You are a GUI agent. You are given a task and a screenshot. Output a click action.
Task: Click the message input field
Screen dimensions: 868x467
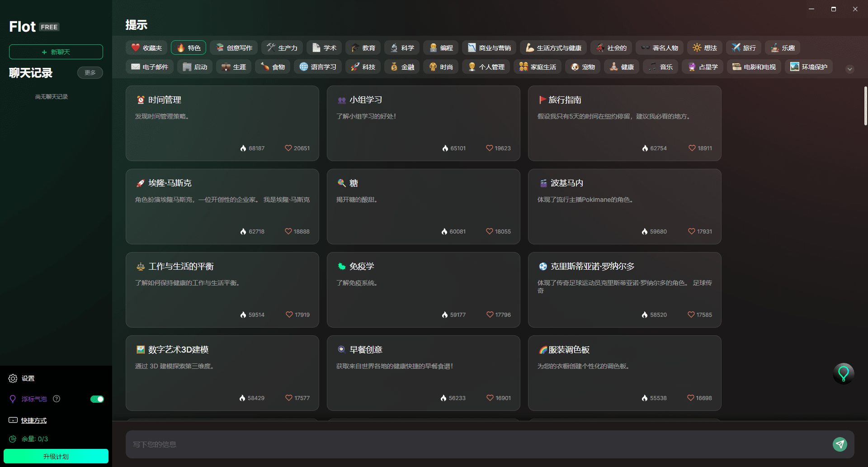pos(479,444)
